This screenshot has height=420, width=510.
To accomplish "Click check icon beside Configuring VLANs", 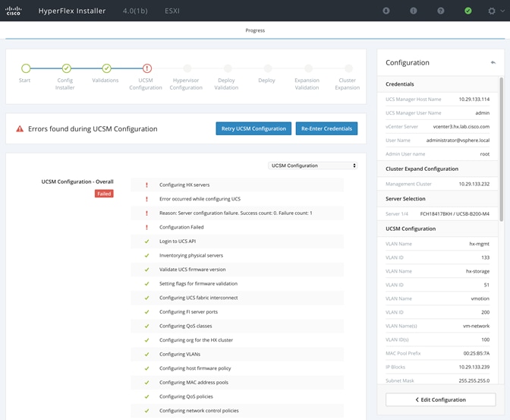I will [x=146, y=354].
